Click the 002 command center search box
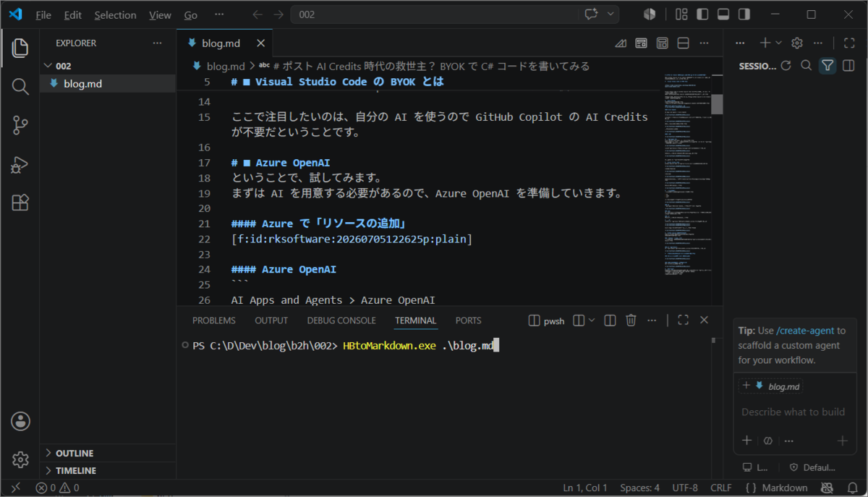This screenshot has height=497, width=868. tap(455, 14)
